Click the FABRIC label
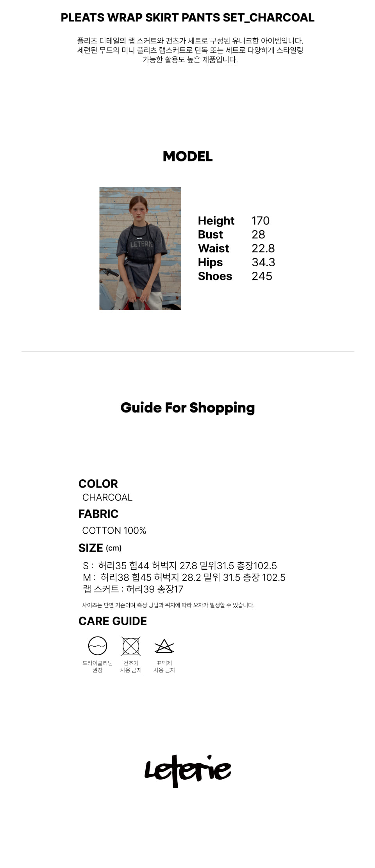Screen dimensions: 375x868 coord(98,514)
